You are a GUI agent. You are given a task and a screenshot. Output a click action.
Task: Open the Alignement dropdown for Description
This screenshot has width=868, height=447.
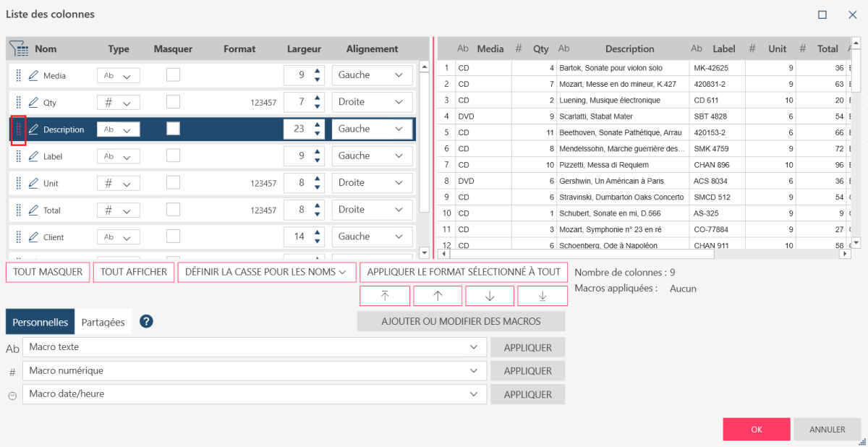point(372,129)
